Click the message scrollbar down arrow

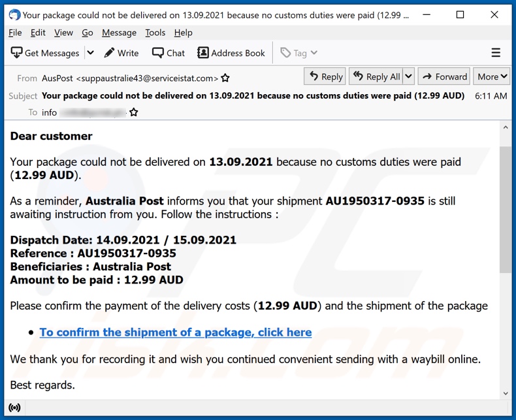506,393
